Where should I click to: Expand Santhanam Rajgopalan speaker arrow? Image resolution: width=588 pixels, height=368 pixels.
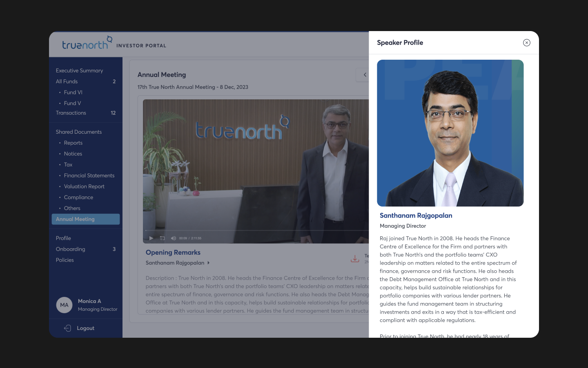click(x=209, y=263)
